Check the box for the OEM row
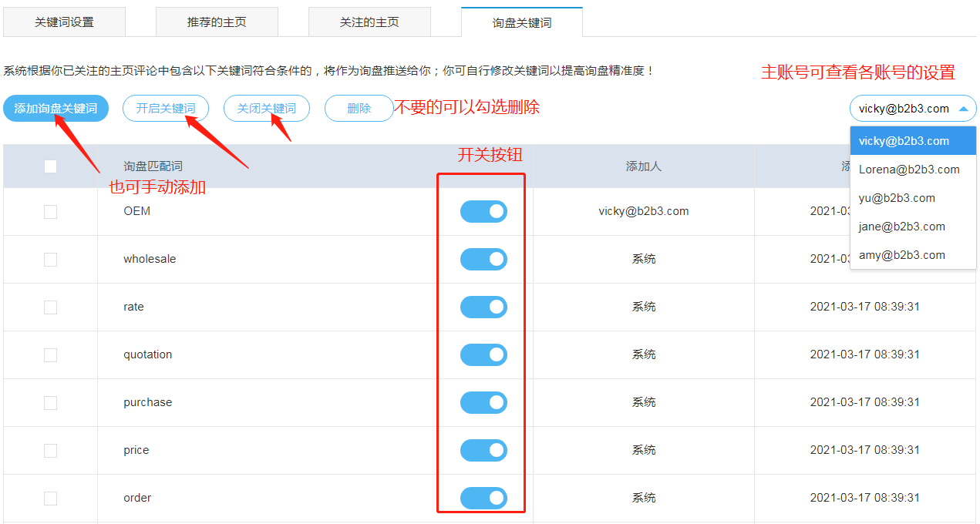This screenshot has width=980, height=524. [50, 211]
